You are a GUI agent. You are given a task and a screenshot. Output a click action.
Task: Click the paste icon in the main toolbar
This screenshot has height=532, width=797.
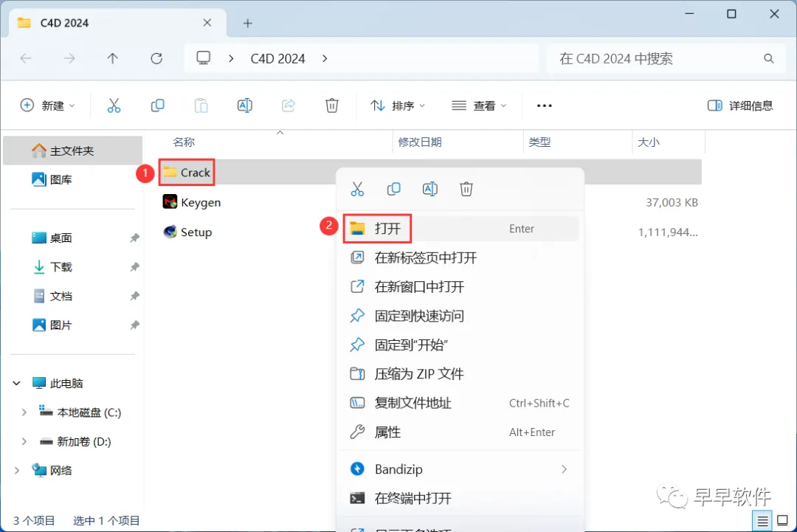coord(201,106)
